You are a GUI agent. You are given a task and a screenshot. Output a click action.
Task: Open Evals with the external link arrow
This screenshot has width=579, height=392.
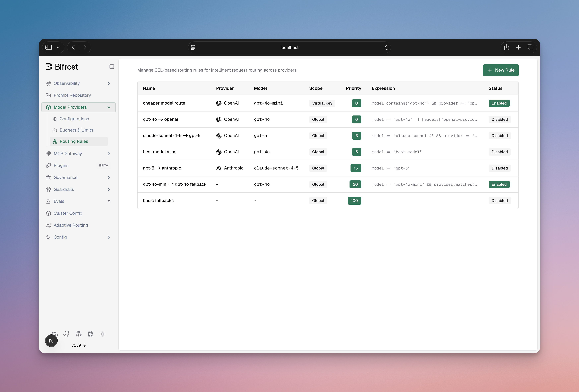[109, 201]
